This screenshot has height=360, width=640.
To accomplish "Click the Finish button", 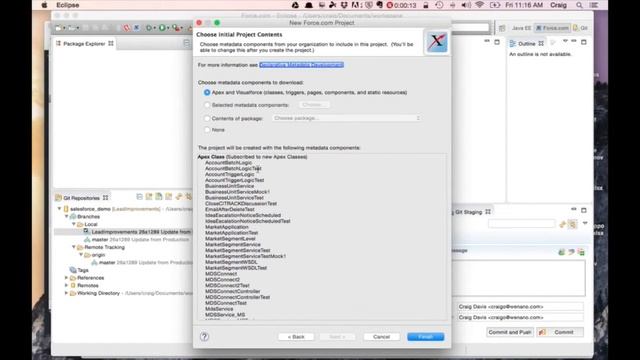I will (x=425, y=337).
